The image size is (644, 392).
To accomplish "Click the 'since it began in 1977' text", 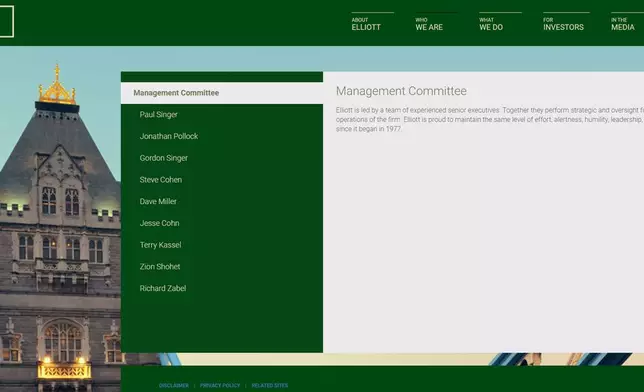I will pyautogui.click(x=368, y=129).
